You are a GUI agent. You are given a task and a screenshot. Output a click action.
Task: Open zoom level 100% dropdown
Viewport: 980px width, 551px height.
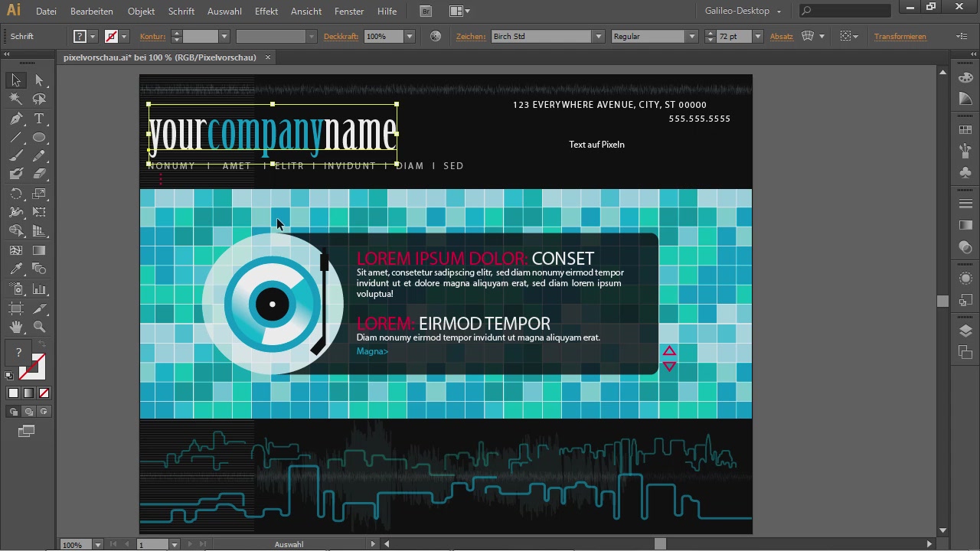[x=97, y=544]
